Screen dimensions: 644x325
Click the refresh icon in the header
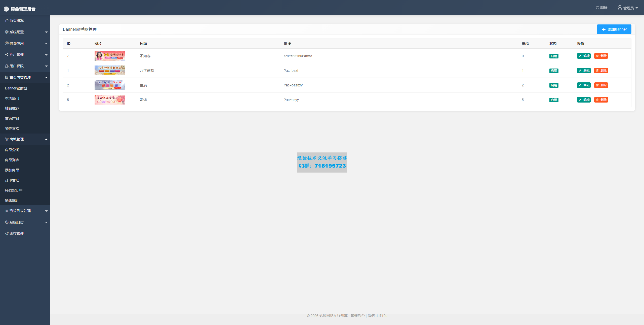597,8
